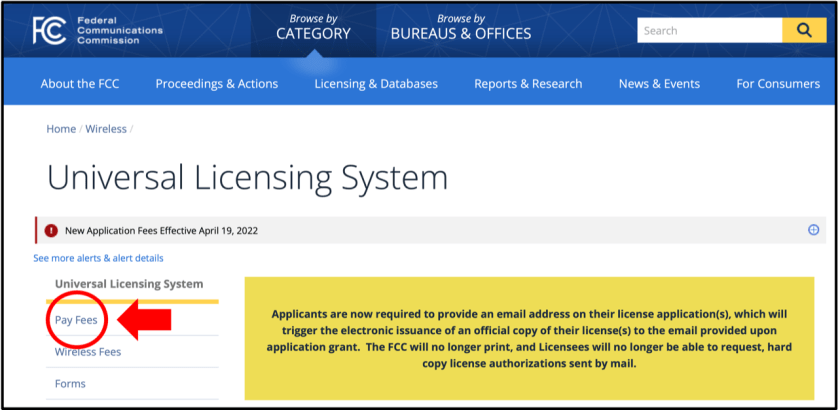Go to Wireless breadcrumb link

(106, 129)
